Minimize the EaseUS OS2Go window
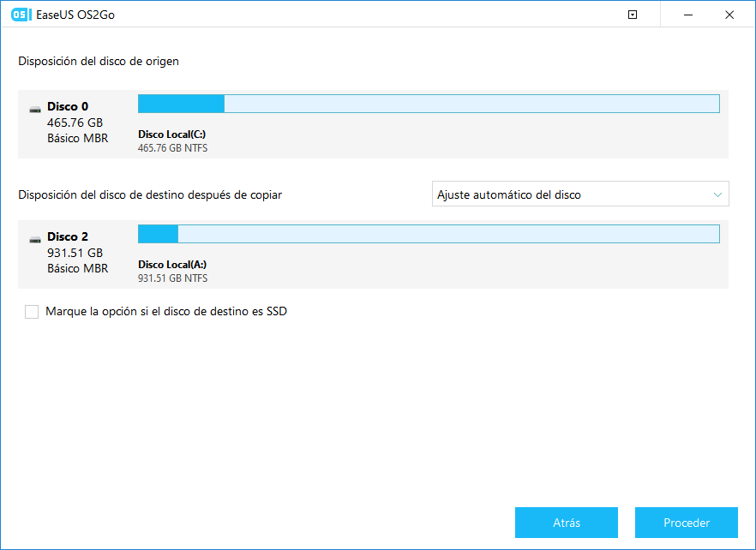 [688, 15]
